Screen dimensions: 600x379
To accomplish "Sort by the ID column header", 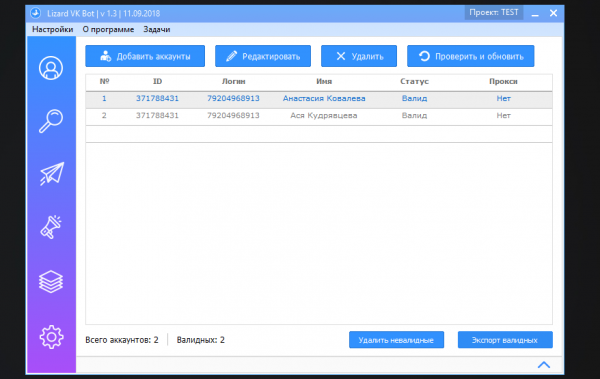I will click(x=157, y=82).
